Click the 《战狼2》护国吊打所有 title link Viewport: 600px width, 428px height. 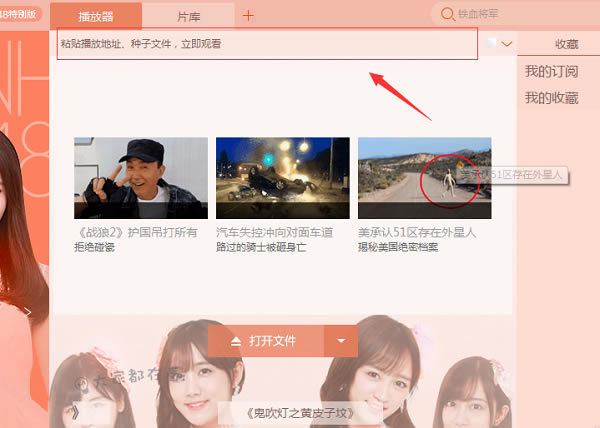[140, 232]
